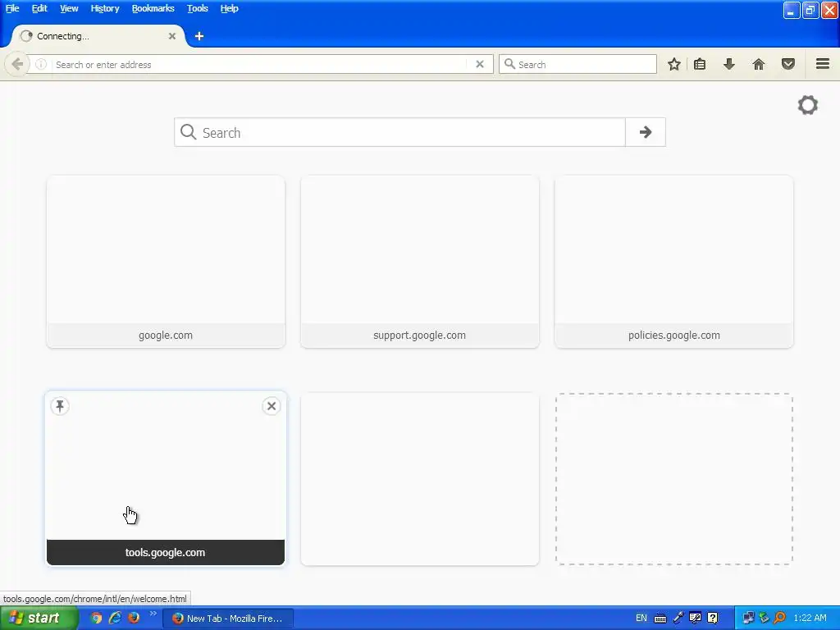Open new tab page settings gear

click(x=808, y=105)
